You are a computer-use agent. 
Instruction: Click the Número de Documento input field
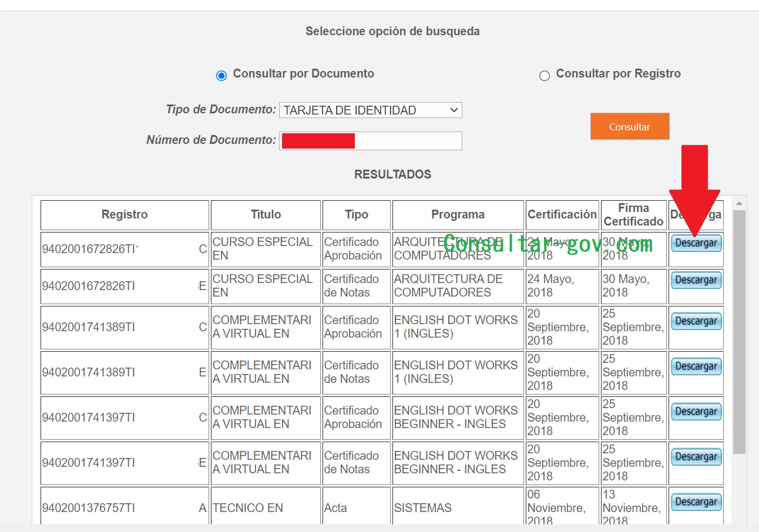click(370, 141)
